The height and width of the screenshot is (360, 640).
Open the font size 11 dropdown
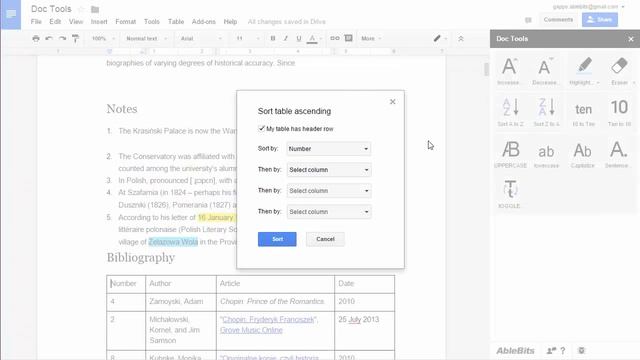coord(247,38)
